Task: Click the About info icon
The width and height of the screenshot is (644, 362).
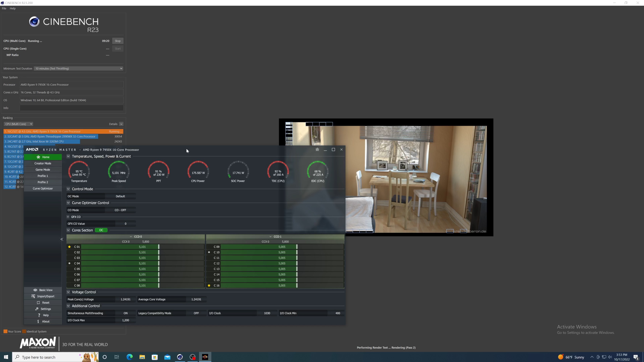Action: click(x=38, y=322)
